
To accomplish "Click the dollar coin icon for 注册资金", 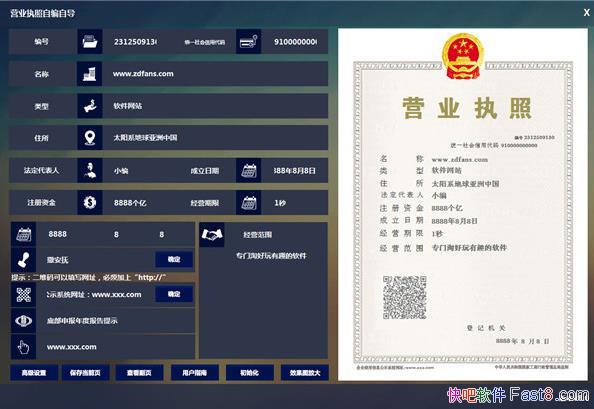I will (x=90, y=203).
